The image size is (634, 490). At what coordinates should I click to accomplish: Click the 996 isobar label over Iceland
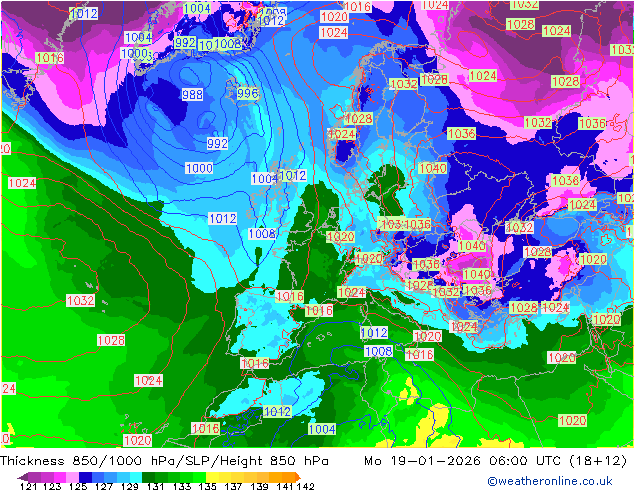[x=247, y=93]
